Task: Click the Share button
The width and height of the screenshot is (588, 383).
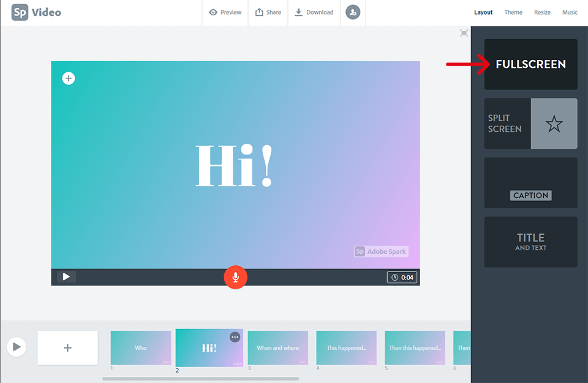Action: click(268, 12)
